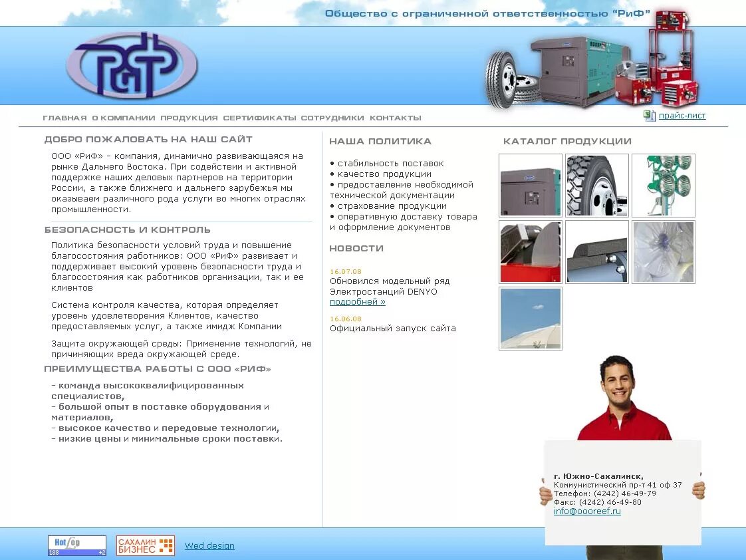Viewport: 746px width, 560px height.
Task: Click the страхование продукции bullet
Action: (388, 206)
